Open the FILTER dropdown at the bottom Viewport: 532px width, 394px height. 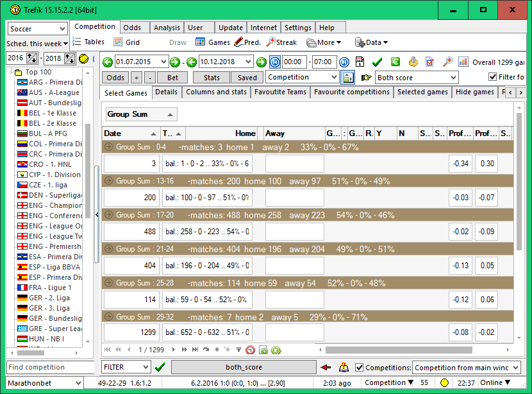[145, 368]
